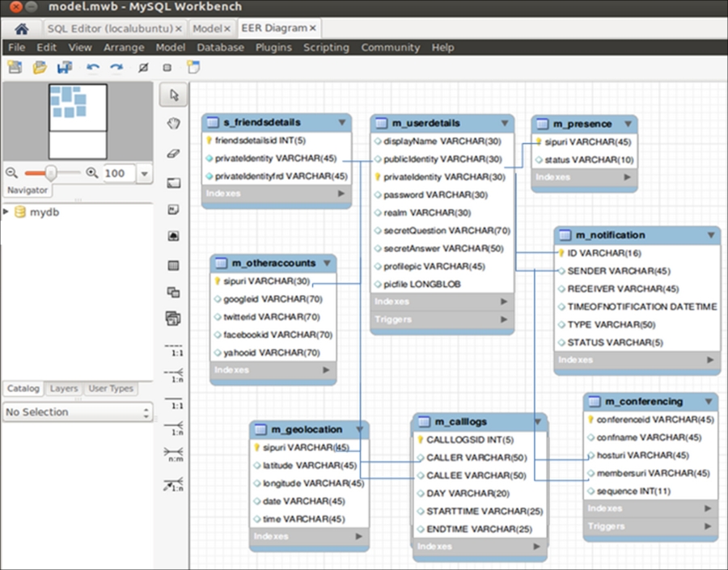Collapse the m_userdetails table with its triangle

tap(505, 123)
